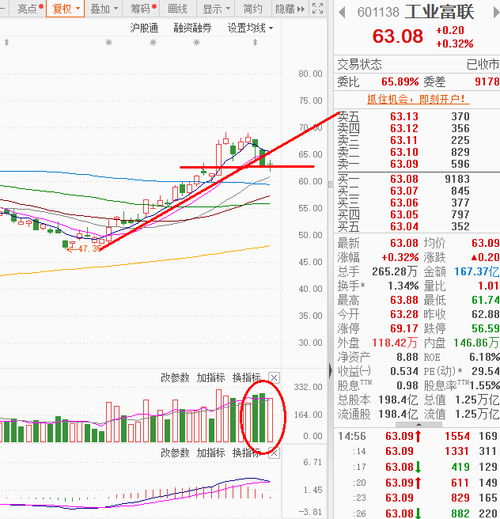Open the 复权 dropdown
The width and height of the screenshot is (500, 519).
(66, 9)
